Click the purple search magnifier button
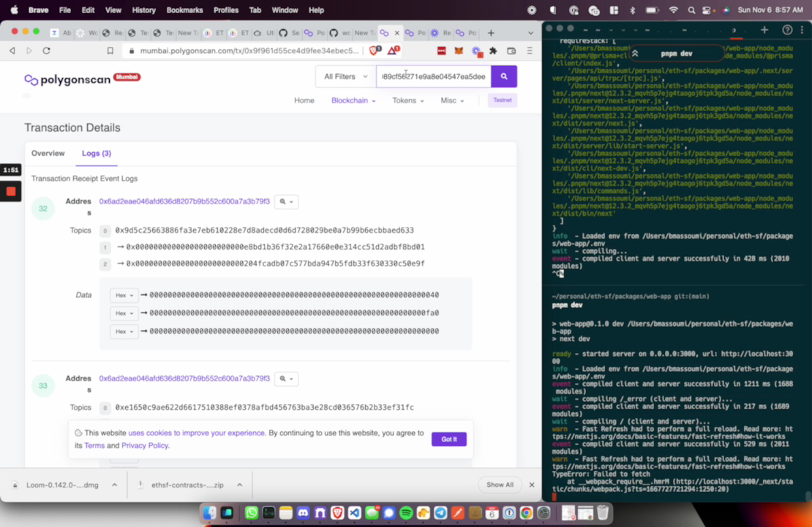The image size is (812, 527). tap(504, 76)
